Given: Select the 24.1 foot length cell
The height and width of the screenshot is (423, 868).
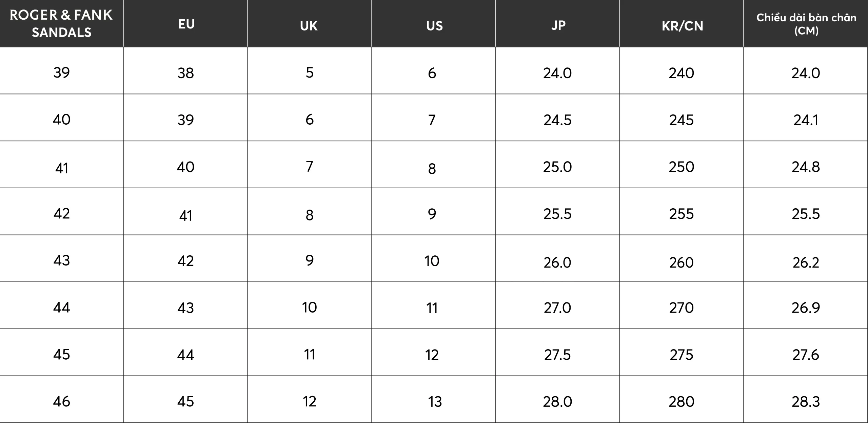Looking at the screenshot, I should tap(806, 120).
